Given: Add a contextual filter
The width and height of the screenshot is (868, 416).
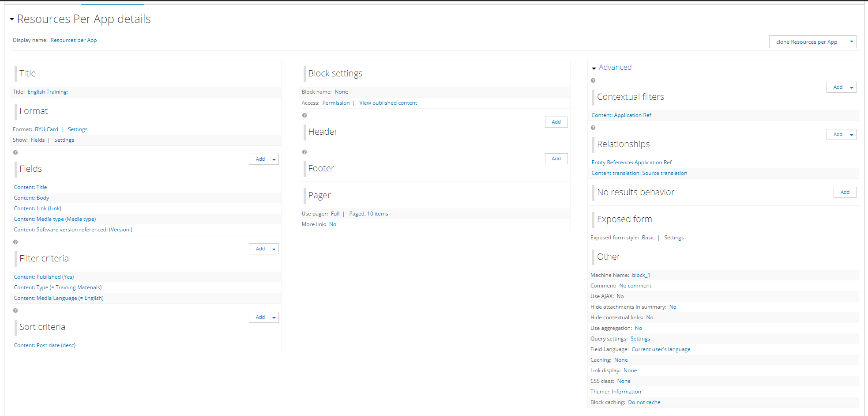Looking at the screenshot, I should click(838, 87).
